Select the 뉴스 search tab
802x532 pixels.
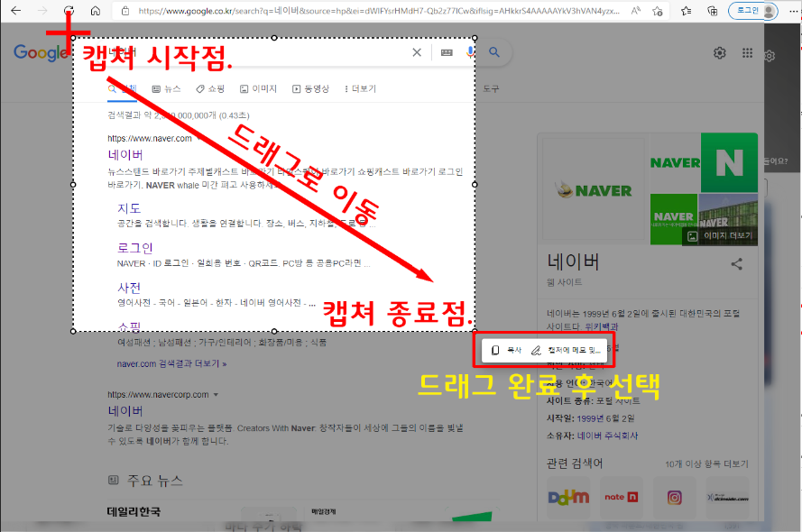coord(167,89)
